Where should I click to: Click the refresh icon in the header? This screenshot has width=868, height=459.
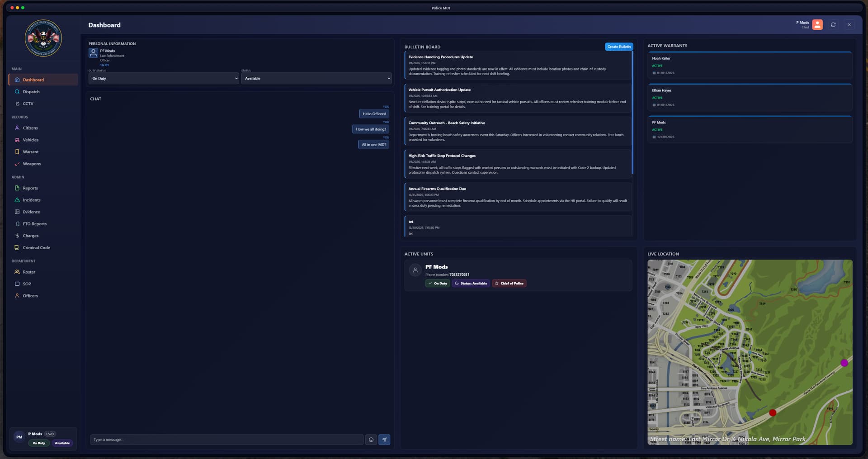coord(833,25)
